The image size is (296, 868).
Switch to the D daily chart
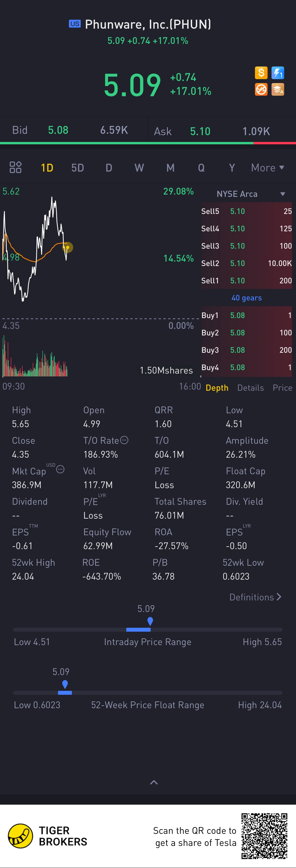pyautogui.click(x=109, y=168)
